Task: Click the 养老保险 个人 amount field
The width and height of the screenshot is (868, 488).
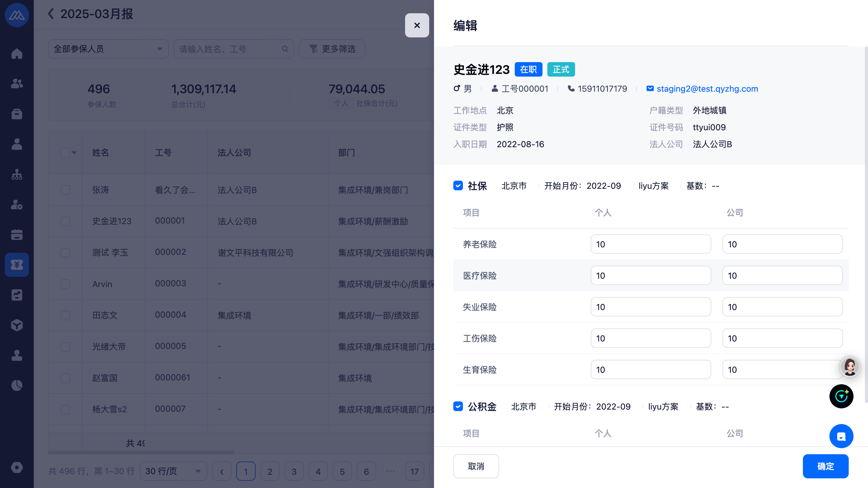Action: [650, 244]
